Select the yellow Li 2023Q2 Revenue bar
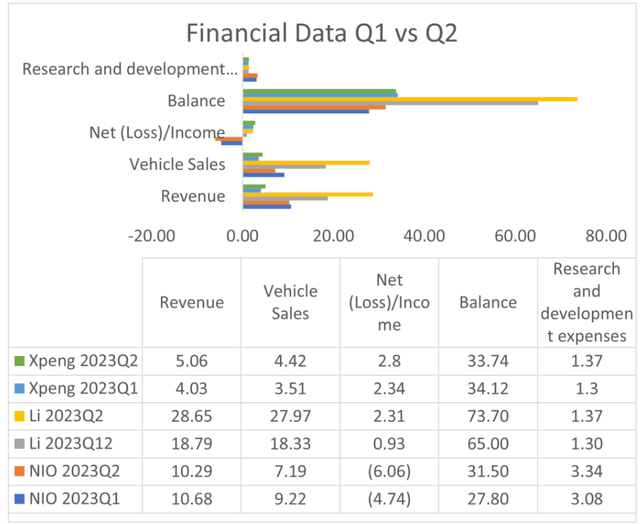Image resolution: width=640 pixels, height=524 pixels. [308, 195]
